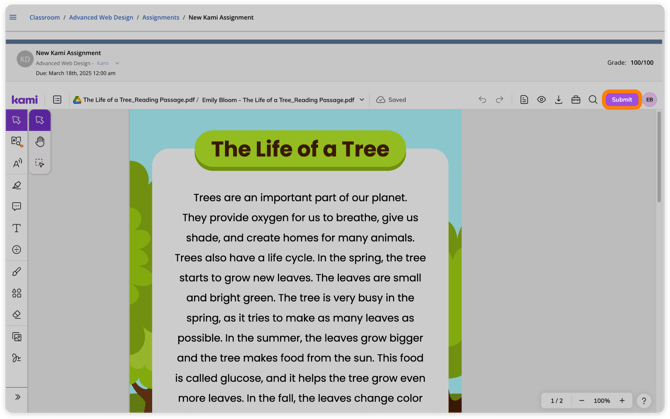This screenshot has width=670, height=419.
Task: Increase zoom with the plus button
Action: (622, 401)
